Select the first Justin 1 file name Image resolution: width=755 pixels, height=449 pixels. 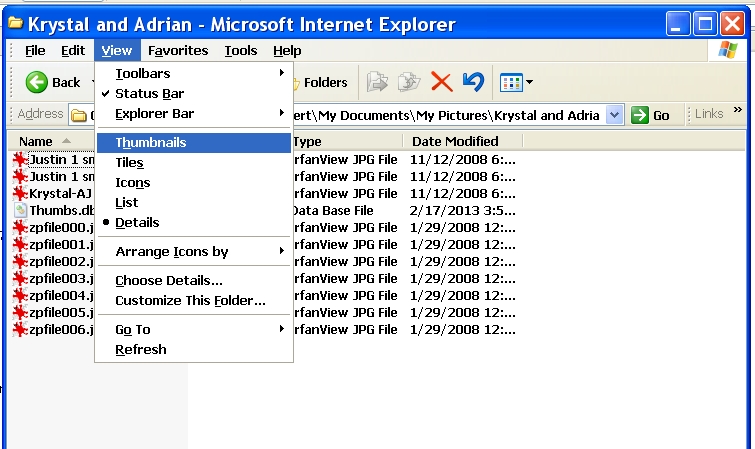click(x=62, y=159)
